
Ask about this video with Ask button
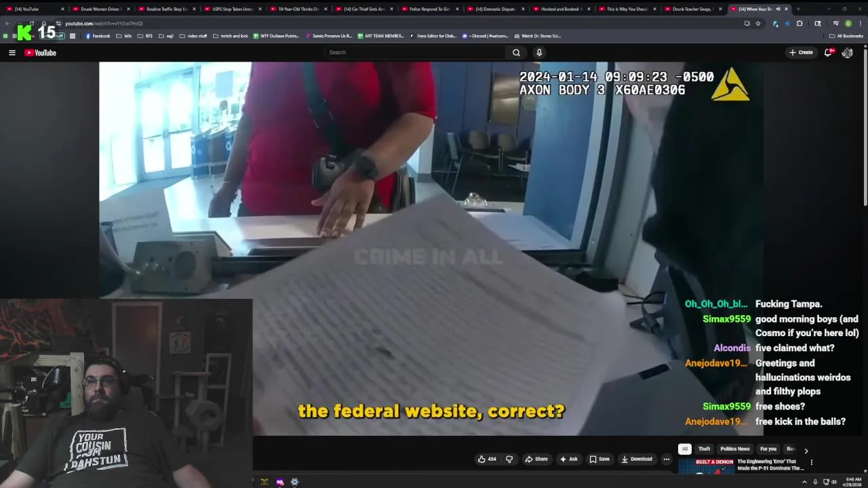click(x=568, y=459)
